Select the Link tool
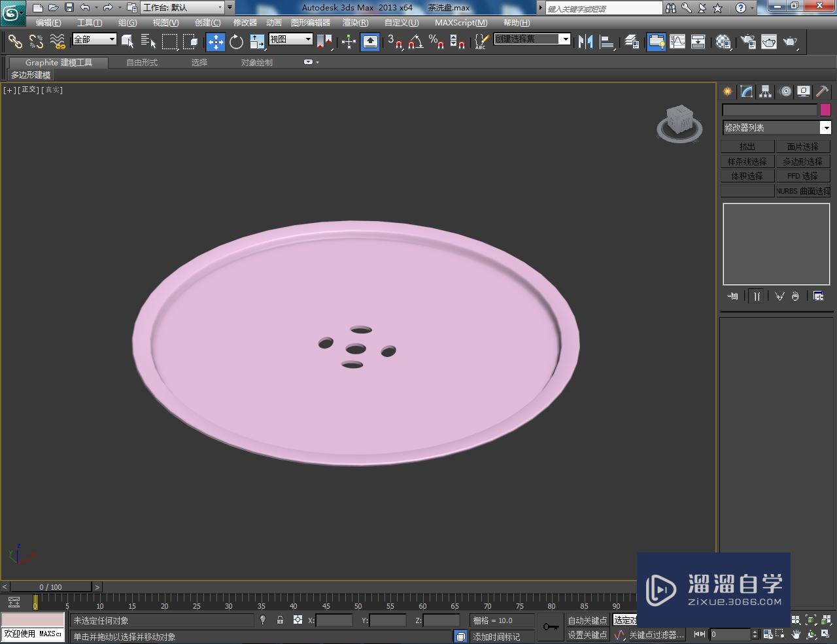This screenshot has height=644, width=837. pyautogui.click(x=15, y=42)
